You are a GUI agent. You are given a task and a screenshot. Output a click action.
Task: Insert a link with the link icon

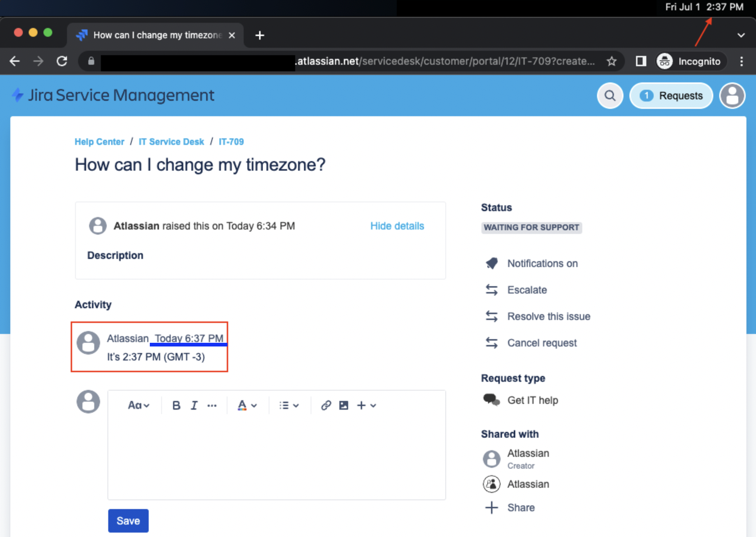click(x=326, y=405)
